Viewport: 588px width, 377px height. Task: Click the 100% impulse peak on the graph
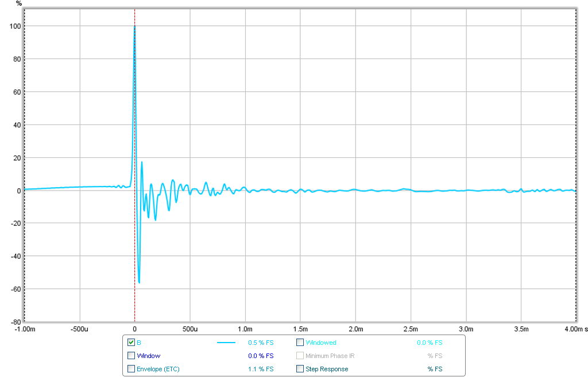pos(134,26)
